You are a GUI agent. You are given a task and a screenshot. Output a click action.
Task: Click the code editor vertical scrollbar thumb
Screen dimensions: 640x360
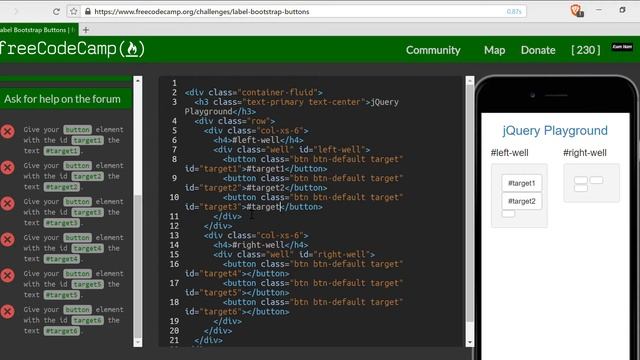pos(470,204)
